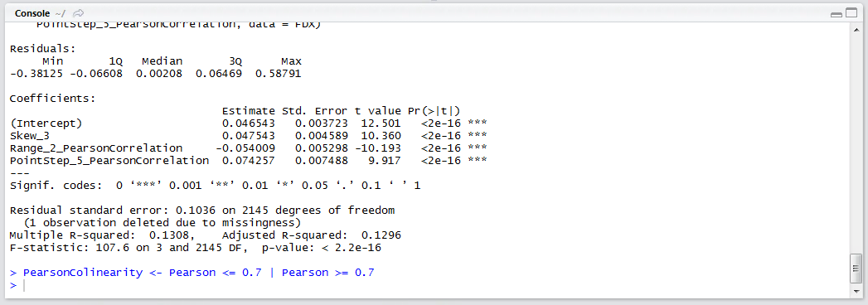Screen dimensions: 868x305
Task: Click the estimate value -0.054009
Action: (x=245, y=148)
